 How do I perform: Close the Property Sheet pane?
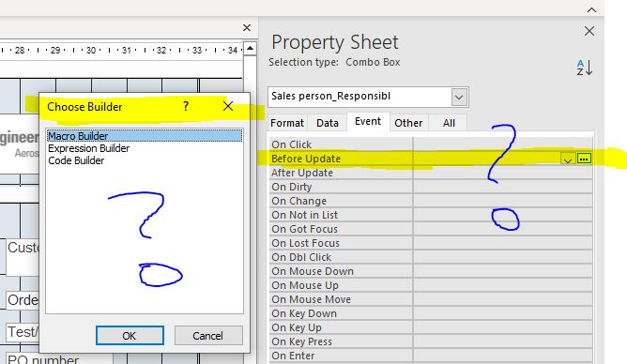pyautogui.click(x=589, y=31)
